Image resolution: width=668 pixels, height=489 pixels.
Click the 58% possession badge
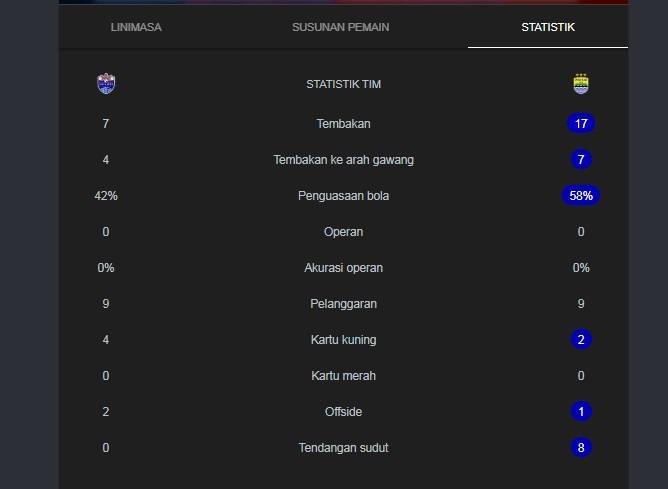tap(581, 196)
